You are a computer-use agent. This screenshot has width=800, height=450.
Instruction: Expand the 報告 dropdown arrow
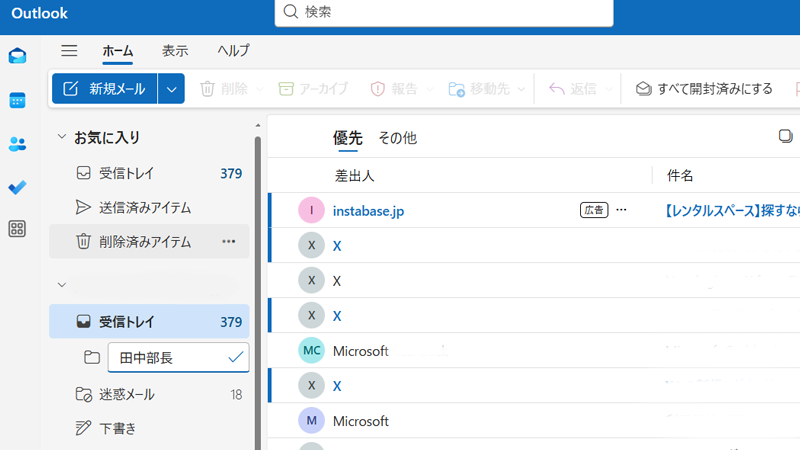430,89
